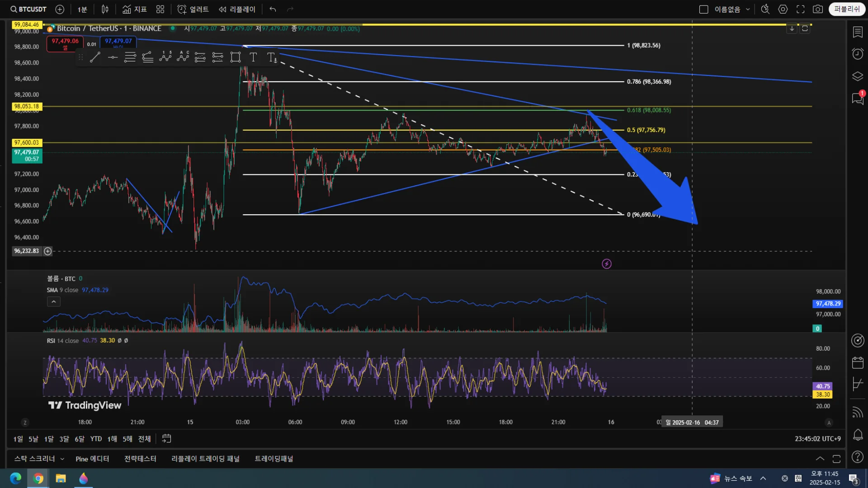Screen dimensions: 868x488
Task: Toggle auto scale button A
Action: 829,422
